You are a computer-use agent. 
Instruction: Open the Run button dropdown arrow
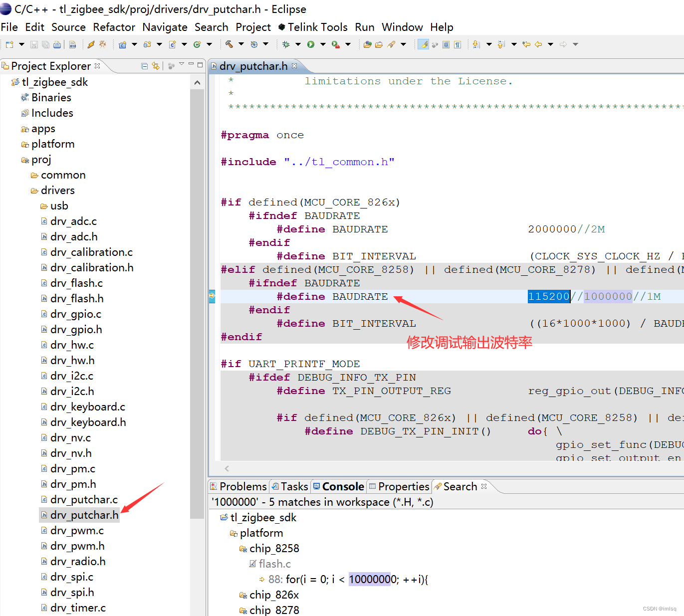click(323, 44)
